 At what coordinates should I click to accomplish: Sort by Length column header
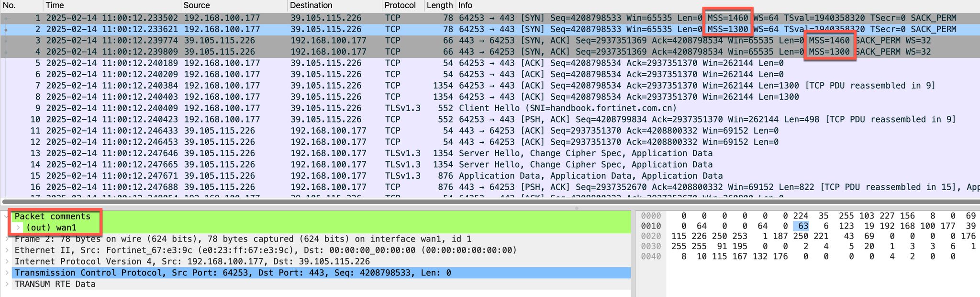point(439,5)
